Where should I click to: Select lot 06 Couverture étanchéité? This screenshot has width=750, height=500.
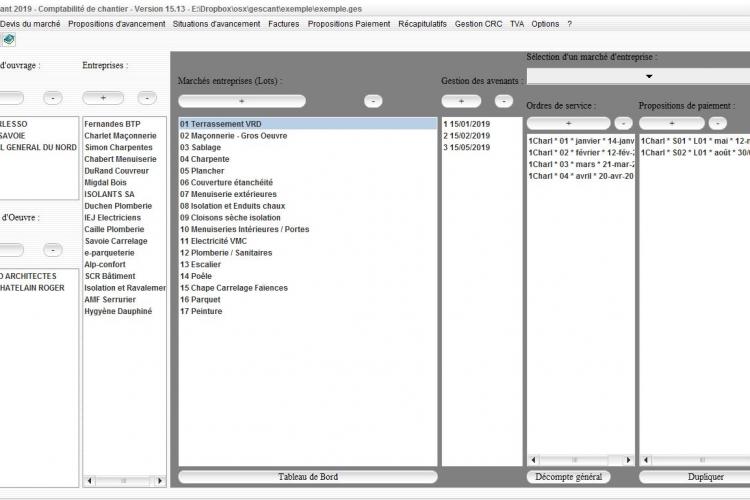[x=308, y=183]
